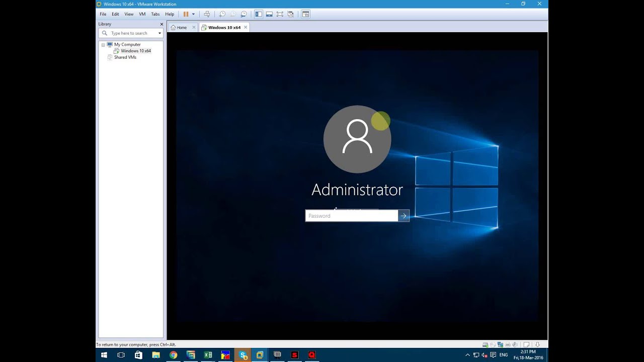
Task: Open the Windows Store taskbar icon
Action: pos(138,355)
